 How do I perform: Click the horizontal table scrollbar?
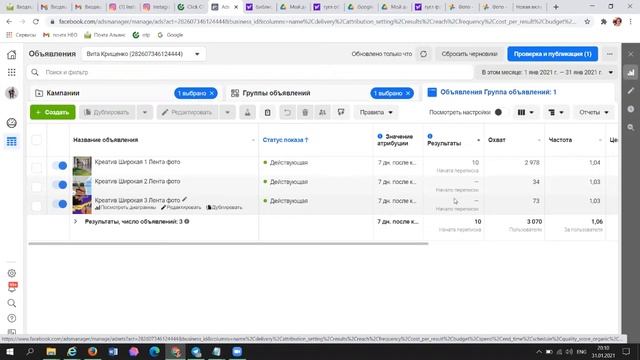click(x=228, y=244)
